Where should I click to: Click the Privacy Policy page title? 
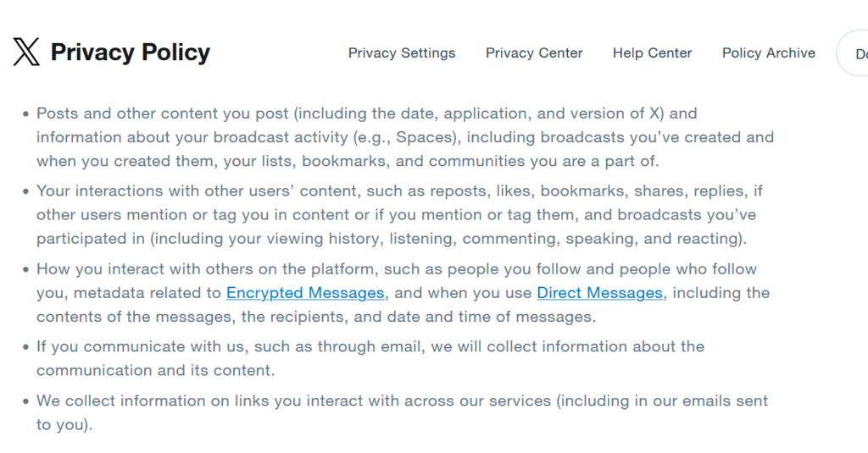pyautogui.click(x=130, y=52)
